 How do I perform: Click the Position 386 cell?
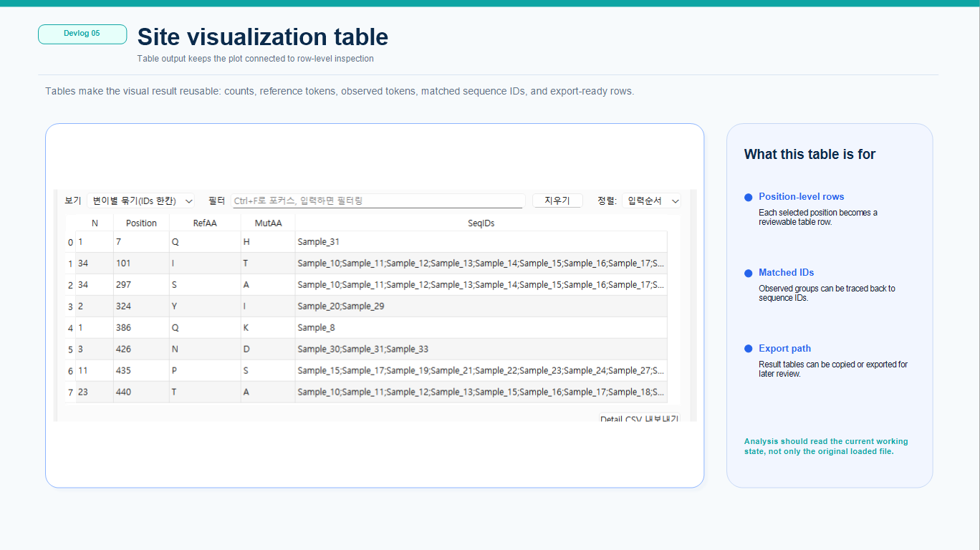(141, 328)
